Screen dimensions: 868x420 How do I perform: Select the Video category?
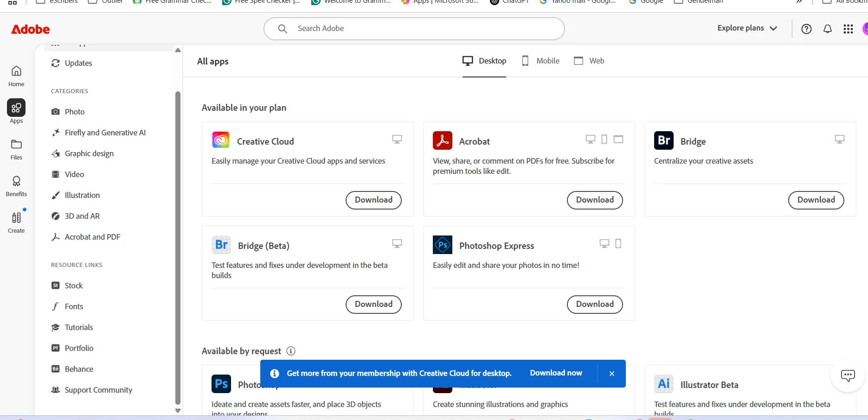point(68,174)
